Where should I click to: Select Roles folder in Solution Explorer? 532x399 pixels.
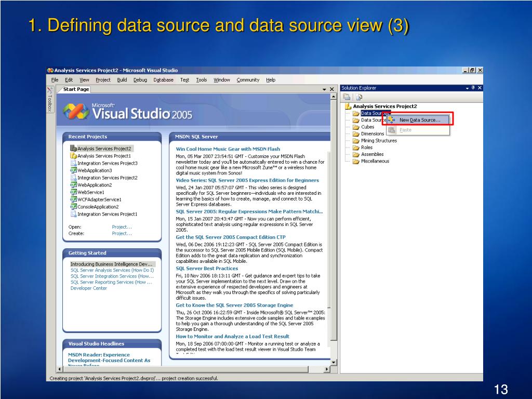367,148
